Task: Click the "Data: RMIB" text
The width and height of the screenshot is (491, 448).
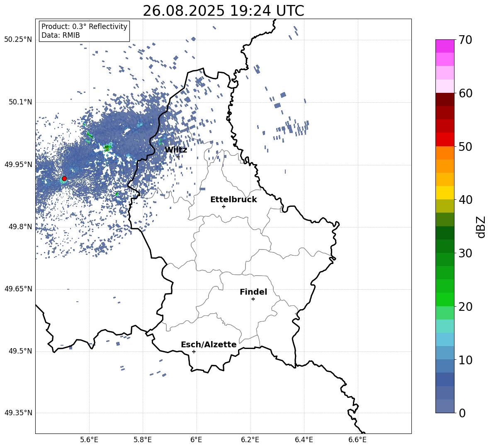Action: (x=61, y=35)
